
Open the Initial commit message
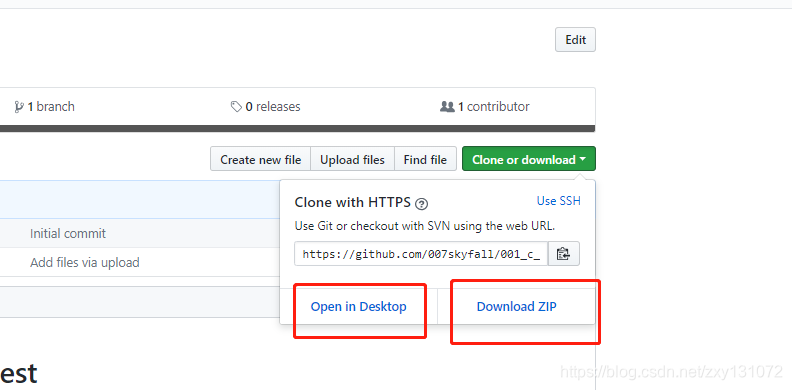pos(68,233)
